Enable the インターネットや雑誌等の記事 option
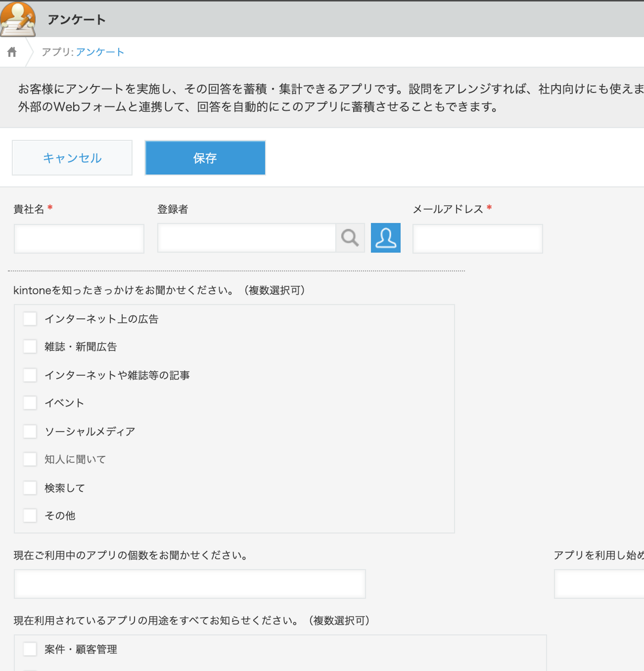The height and width of the screenshot is (671, 644). (x=30, y=375)
